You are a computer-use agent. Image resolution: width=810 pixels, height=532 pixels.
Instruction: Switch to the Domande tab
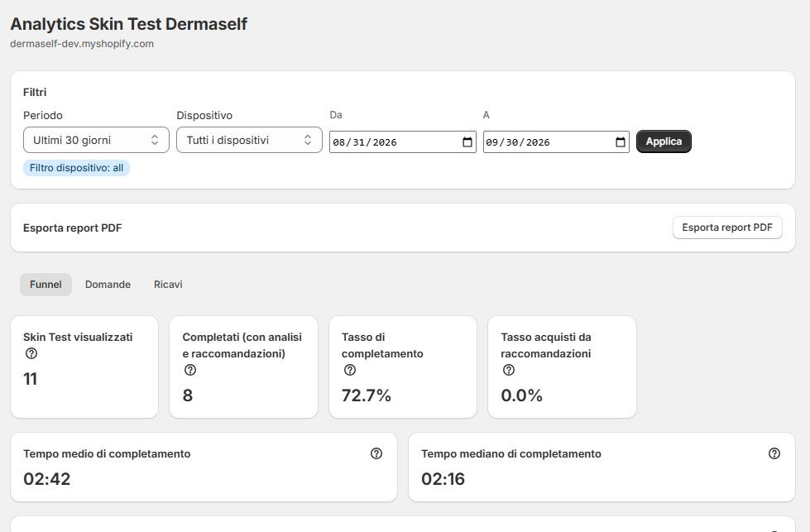108,285
